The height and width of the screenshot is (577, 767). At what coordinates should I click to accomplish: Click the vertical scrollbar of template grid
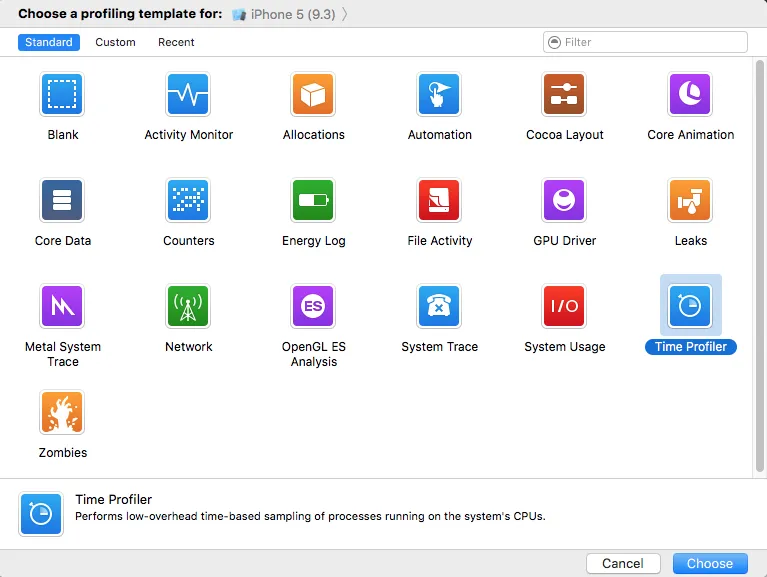pyautogui.click(x=760, y=266)
